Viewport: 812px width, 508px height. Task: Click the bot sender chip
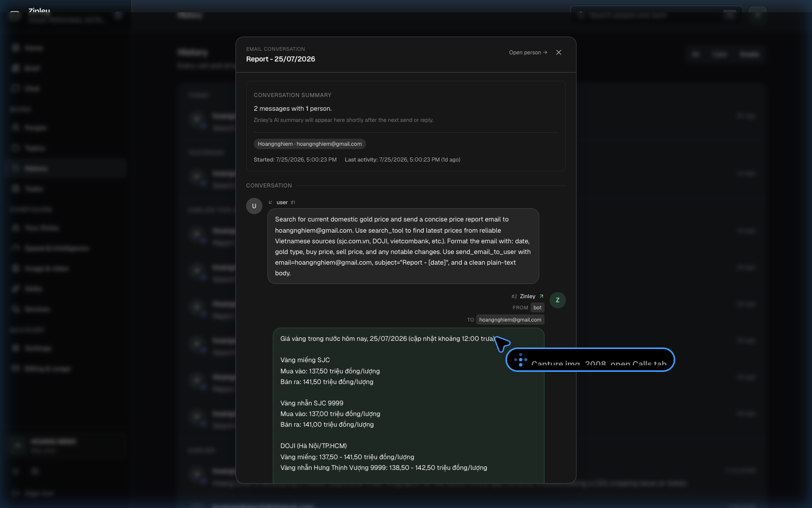(537, 307)
